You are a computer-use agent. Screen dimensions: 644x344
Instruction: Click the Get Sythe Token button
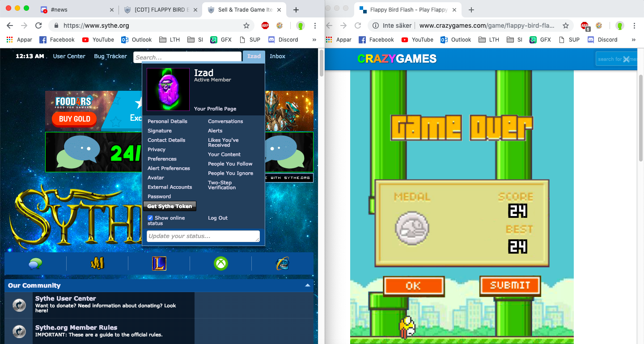pos(169,206)
